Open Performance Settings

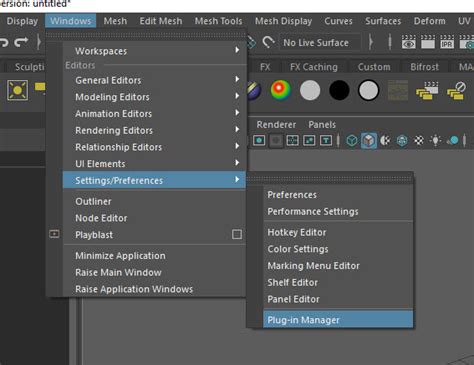(338, 211)
